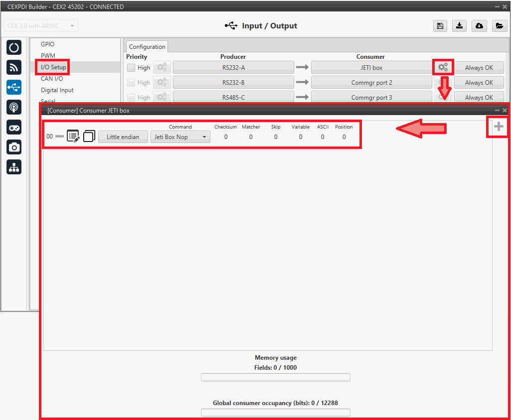This screenshot has height=420, width=511.
Task: Open the gamepad icon in left sidebar
Action: pyautogui.click(x=14, y=127)
